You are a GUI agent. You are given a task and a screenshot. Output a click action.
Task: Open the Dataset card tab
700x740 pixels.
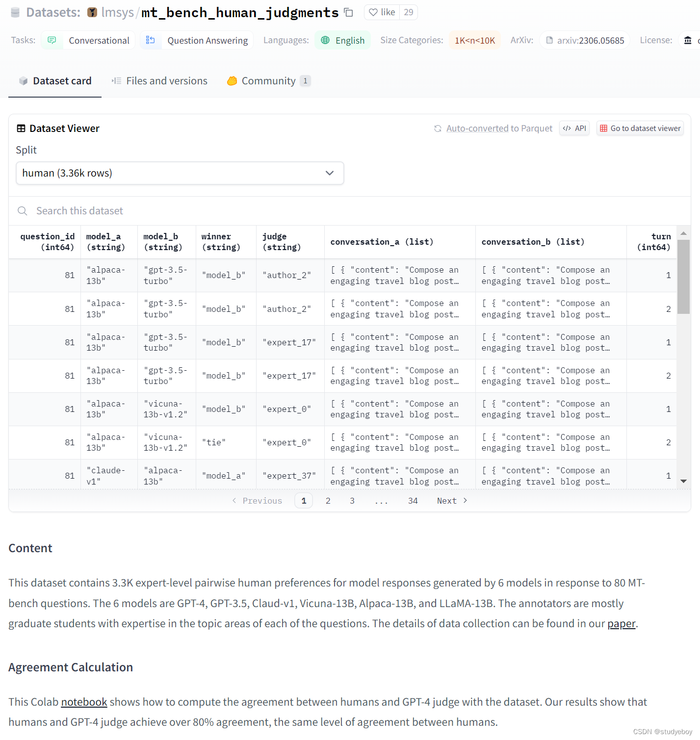[x=55, y=81]
